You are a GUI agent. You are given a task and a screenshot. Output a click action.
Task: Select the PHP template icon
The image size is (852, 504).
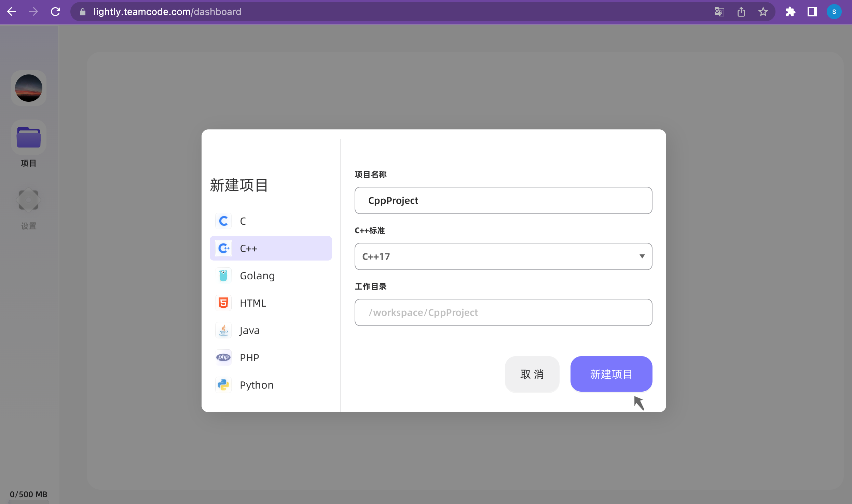click(223, 357)
